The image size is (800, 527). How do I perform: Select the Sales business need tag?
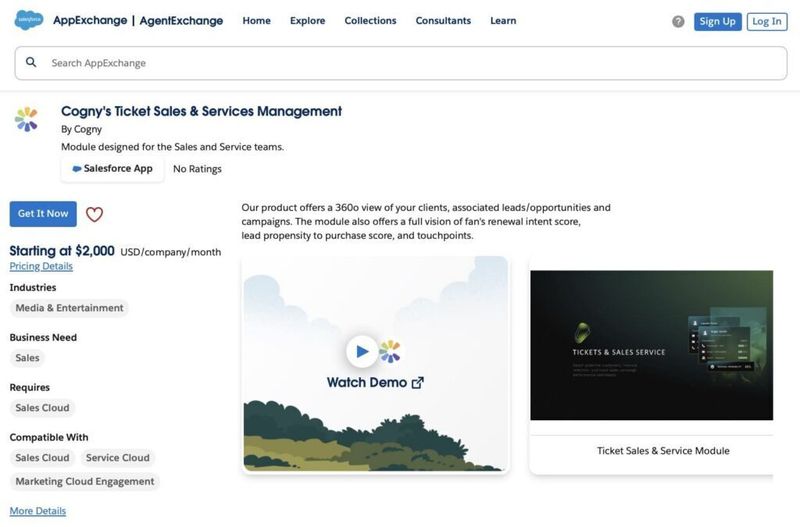click(x=28, y=358)
